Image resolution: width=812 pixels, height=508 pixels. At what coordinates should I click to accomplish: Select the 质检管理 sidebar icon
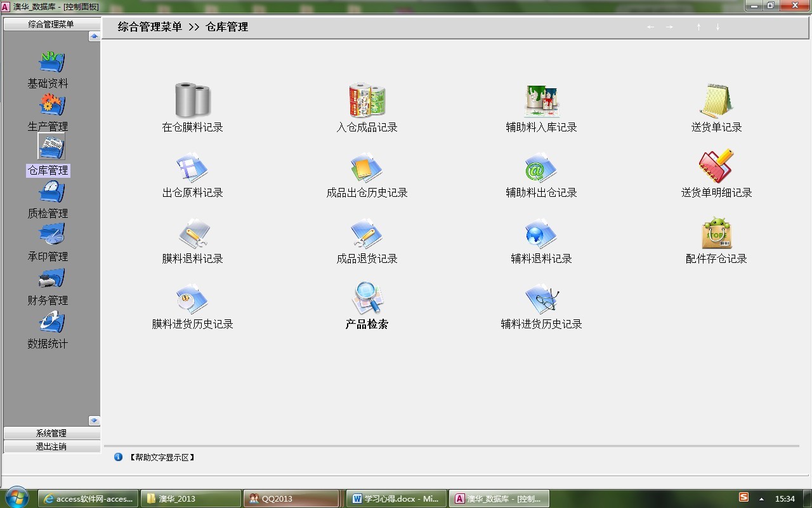51,192
